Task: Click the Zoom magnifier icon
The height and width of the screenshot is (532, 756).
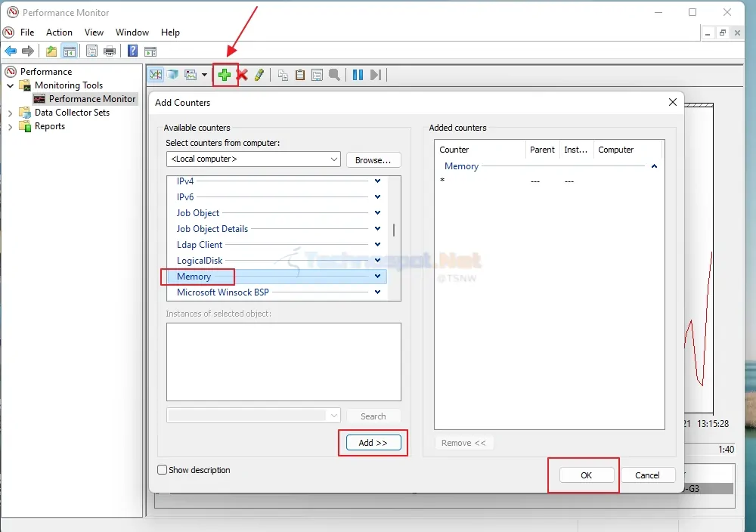Action: pos(334,75)
